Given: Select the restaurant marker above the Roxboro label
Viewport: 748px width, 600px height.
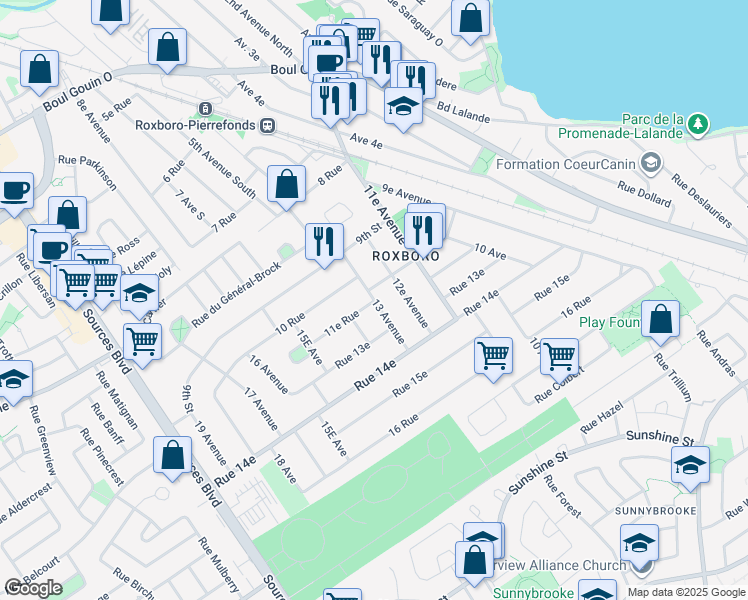Looking at the screenshot, I should coord(424,231).
